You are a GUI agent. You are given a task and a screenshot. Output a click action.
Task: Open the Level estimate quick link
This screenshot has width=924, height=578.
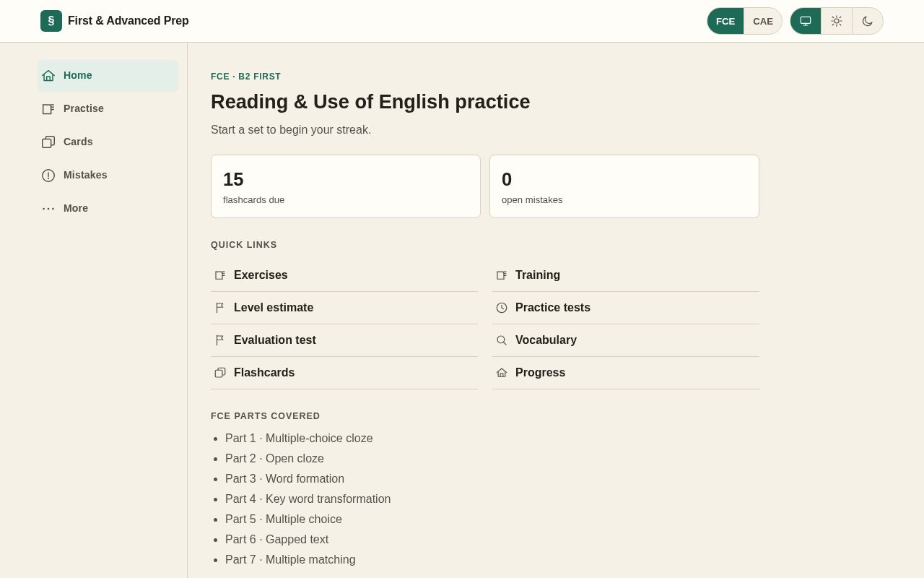[x=344, y=308]
